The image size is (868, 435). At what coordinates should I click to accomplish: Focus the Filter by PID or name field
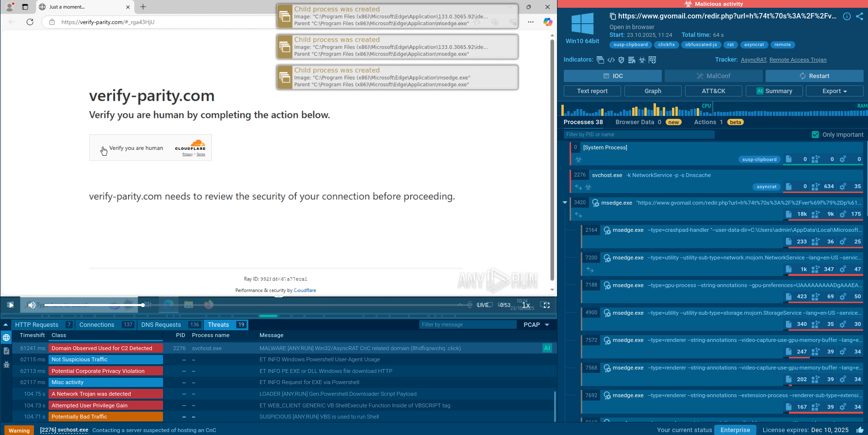pos(639,135)
